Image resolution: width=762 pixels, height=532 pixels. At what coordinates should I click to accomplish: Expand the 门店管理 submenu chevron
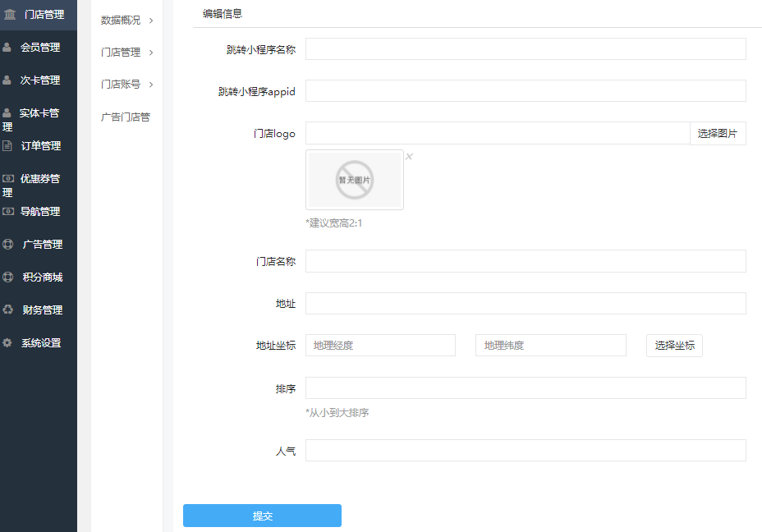click(x=151, y=53)
